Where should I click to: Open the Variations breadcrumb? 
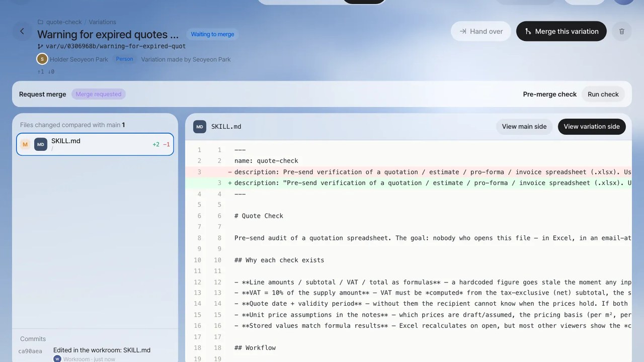coord(102,22)
